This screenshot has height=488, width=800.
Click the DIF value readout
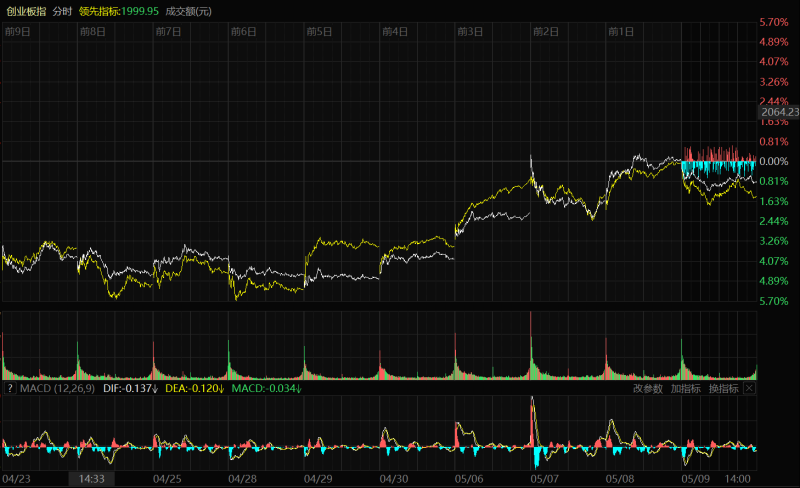coord(131,388)
